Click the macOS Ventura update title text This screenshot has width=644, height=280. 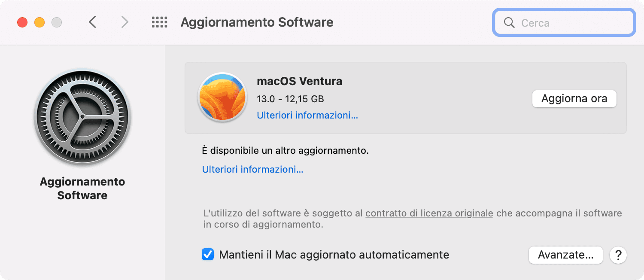pyautogui.click(x=299, y=81)
